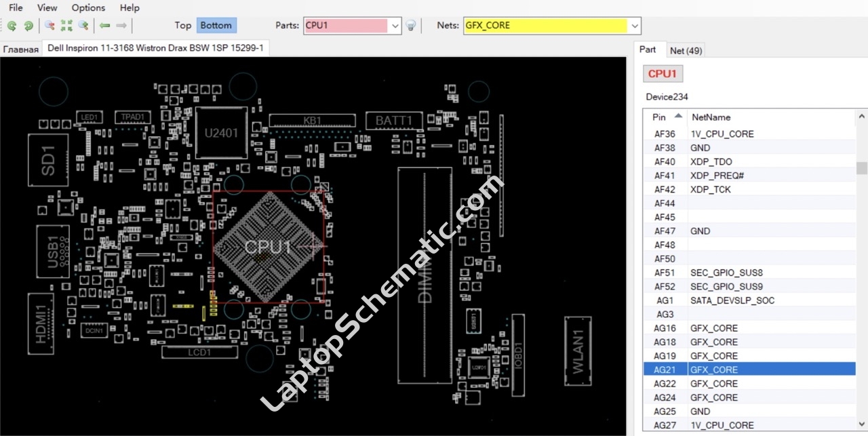Select pin AF36 row
The image size is (868, 436).
749,134
